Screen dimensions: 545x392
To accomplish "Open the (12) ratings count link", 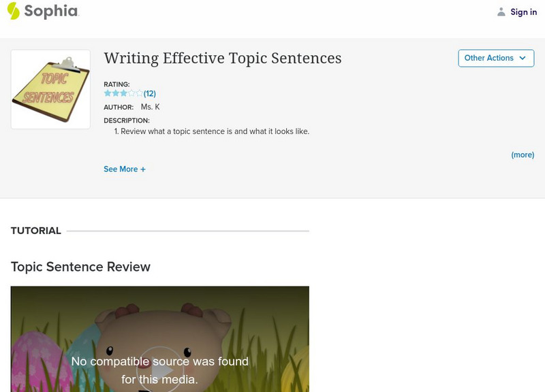I will click(x=150, y=93).
